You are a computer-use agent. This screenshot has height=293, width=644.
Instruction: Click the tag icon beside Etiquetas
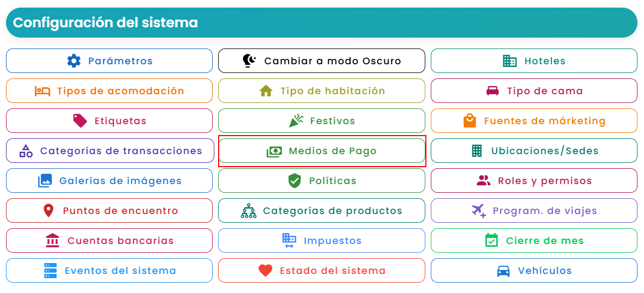80,121
